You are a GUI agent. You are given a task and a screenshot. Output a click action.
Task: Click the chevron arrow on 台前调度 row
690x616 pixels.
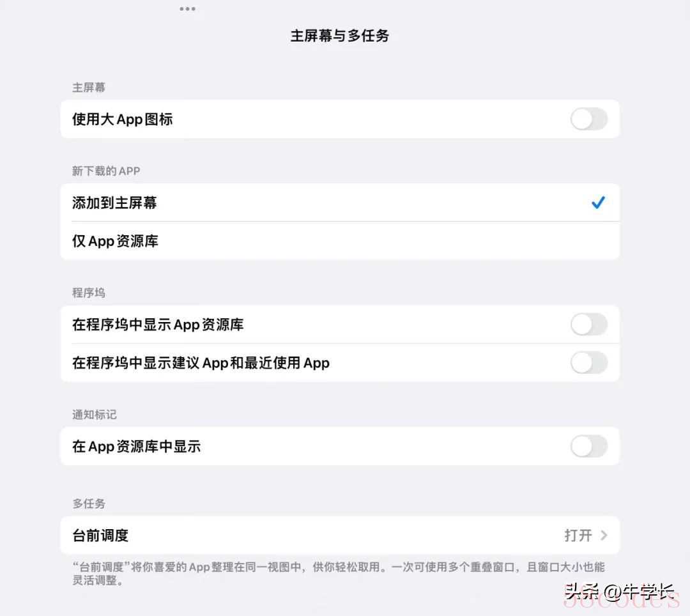coord(604,535)
